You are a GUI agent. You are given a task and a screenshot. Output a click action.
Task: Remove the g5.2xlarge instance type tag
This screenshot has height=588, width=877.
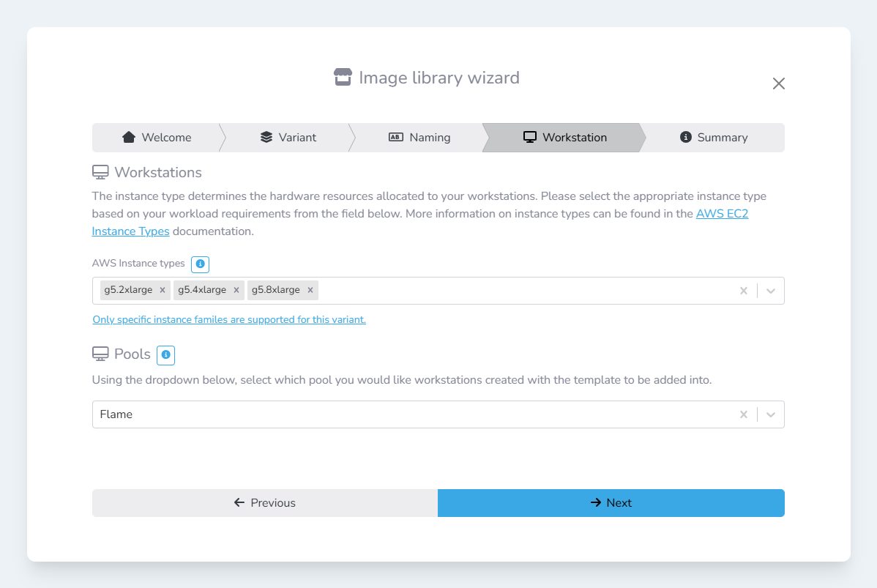pyautogui.click(x=163, y=290)
